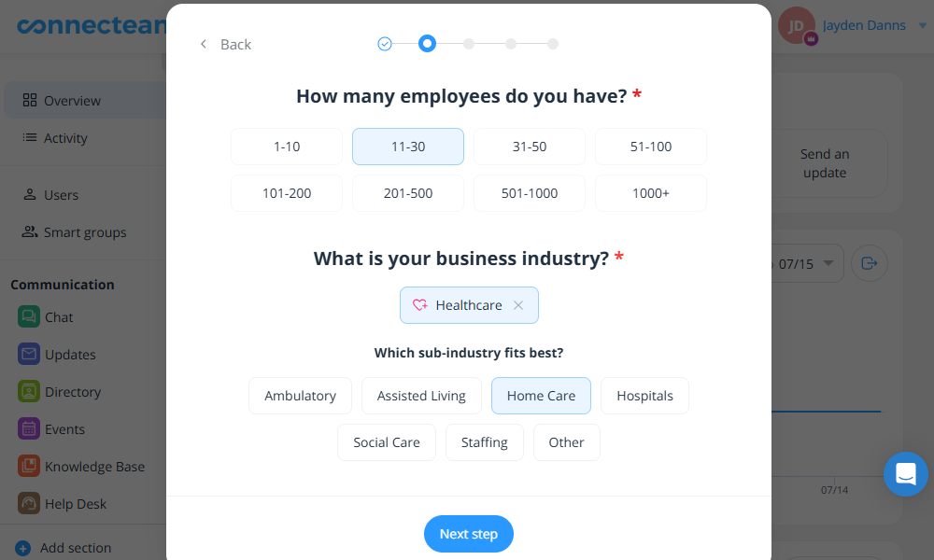Open the Smart groups menu item
Screen dimensions: 934x560
84,232
